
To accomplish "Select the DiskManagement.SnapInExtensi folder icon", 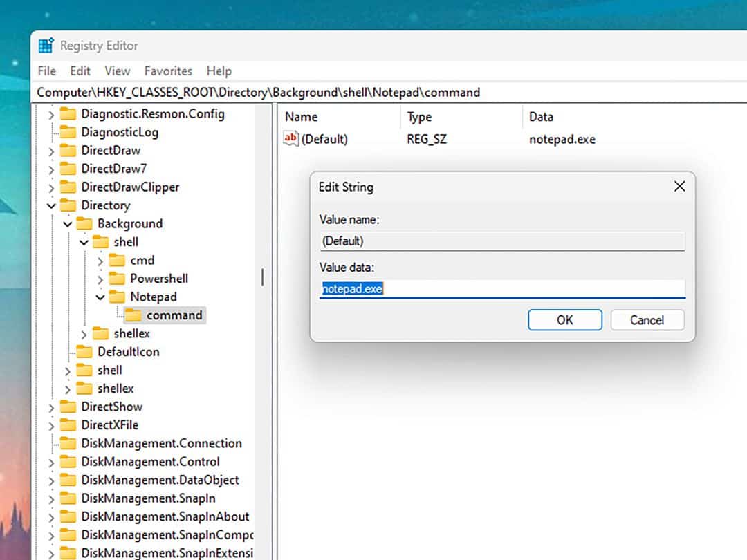I will pyautogui.click(x=68, y=553).
